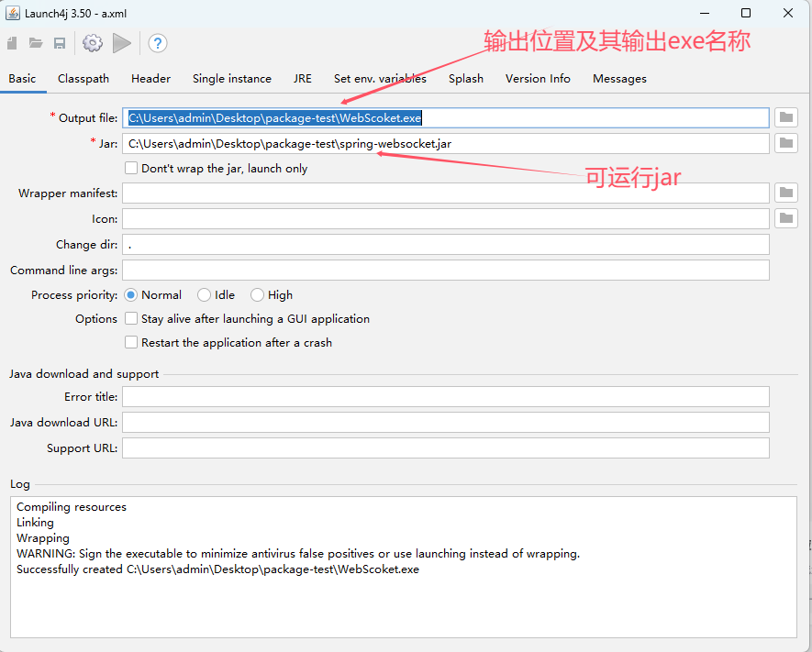Open the Header tab
The height and width of the screenshot is (652, 812).
pos(150,79)
